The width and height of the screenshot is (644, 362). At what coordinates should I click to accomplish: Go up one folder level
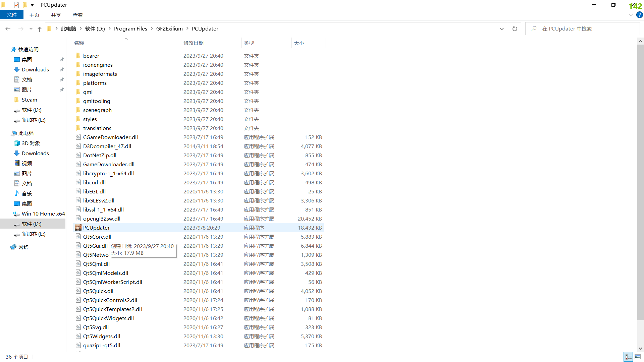[x=40, y=29]
